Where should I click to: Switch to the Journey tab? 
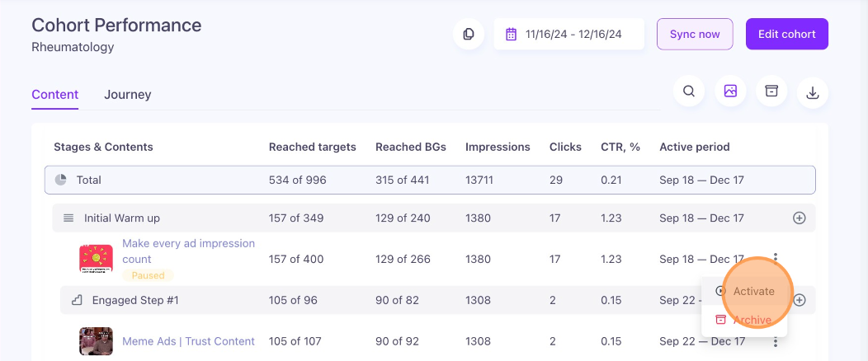(127, 95)
